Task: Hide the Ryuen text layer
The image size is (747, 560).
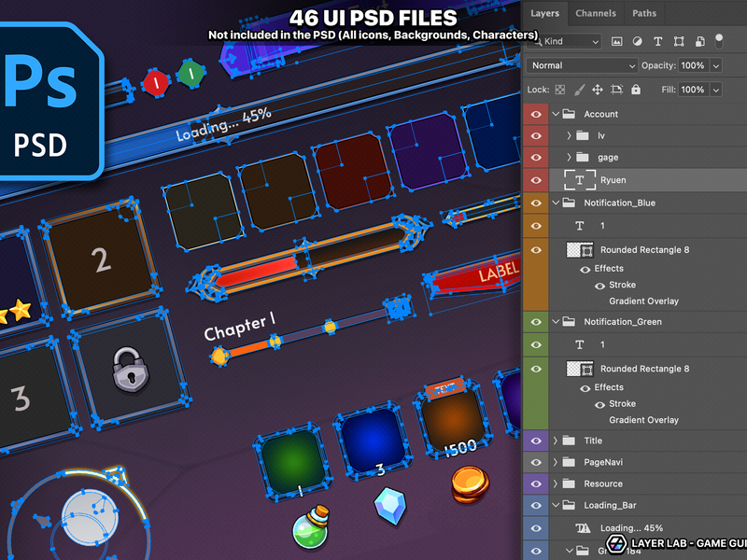Action: pos(536,180)
